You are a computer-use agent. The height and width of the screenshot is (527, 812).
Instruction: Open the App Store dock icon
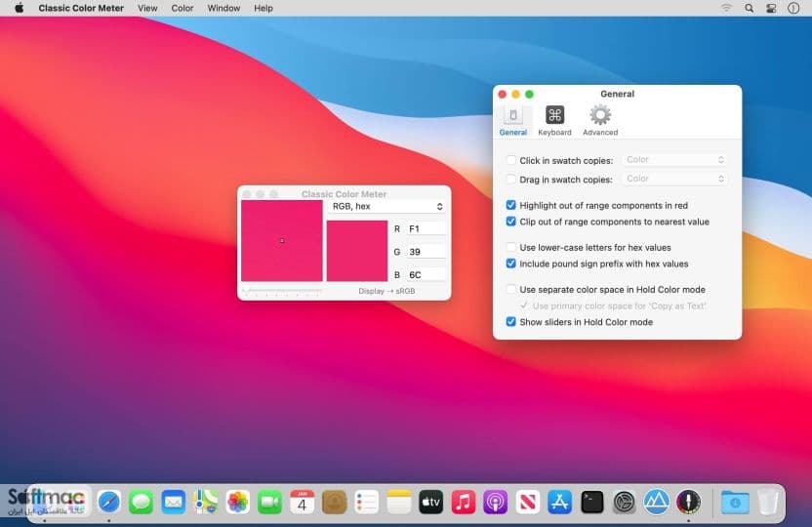(560, 502)
